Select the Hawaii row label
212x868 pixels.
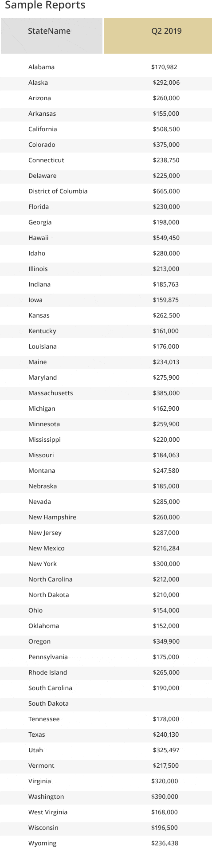(38, 238)
